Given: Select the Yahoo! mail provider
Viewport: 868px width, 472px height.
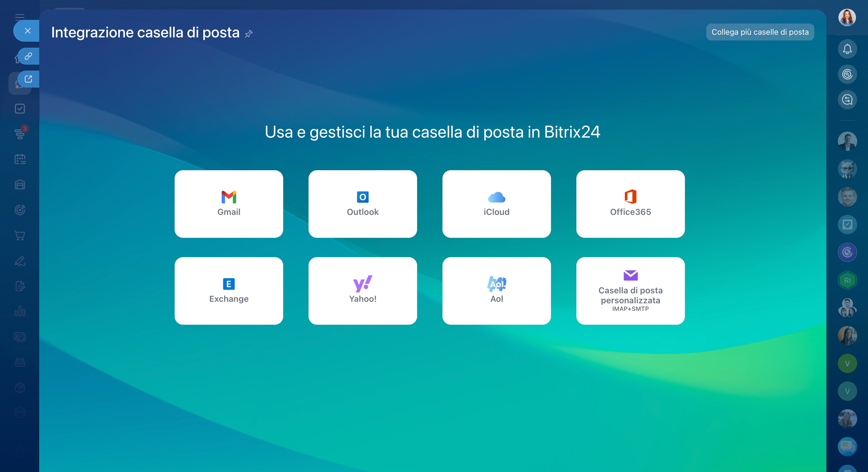Looking at the screenshot, I should [x=363, y=291].
